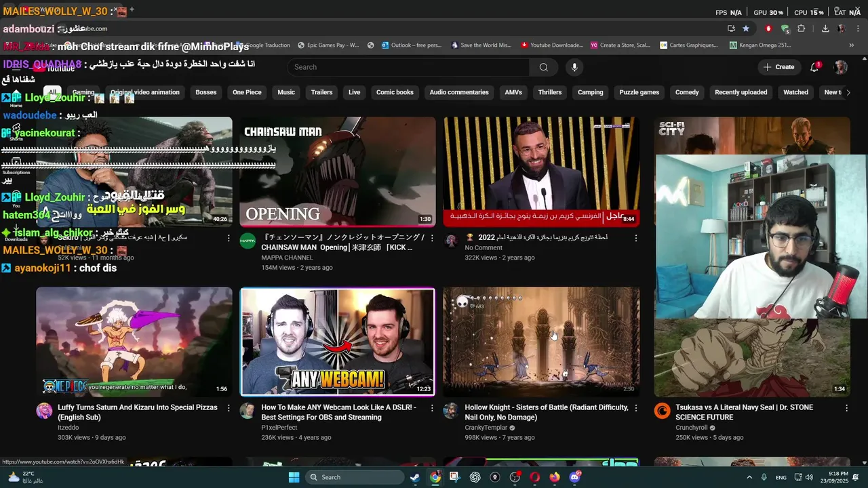The width and height of the screenshot is (868, 488).
Task: Select the Live filter chip
Action: (355, 92)
